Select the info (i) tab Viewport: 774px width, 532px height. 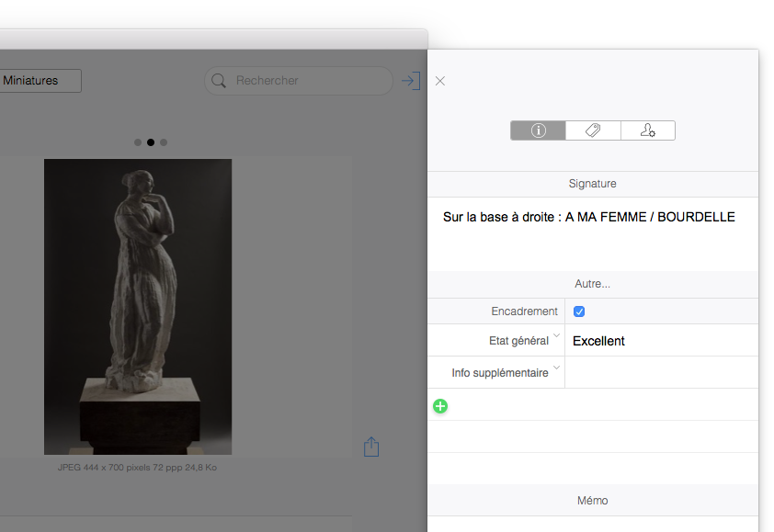pos(538,130)
